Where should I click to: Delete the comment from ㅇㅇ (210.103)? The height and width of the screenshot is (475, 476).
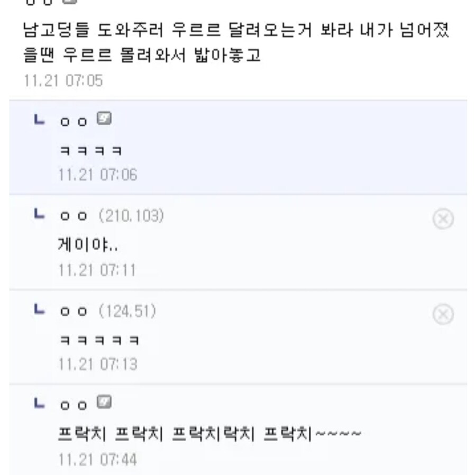point(443,218)
